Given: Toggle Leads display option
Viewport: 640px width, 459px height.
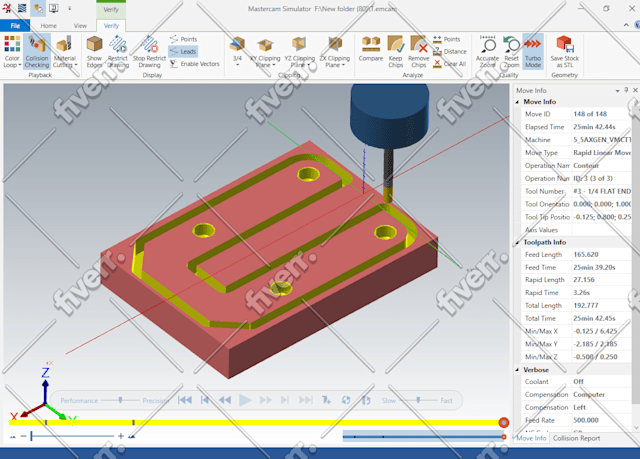Looking at the screenshot, I should tap(183, 51).
